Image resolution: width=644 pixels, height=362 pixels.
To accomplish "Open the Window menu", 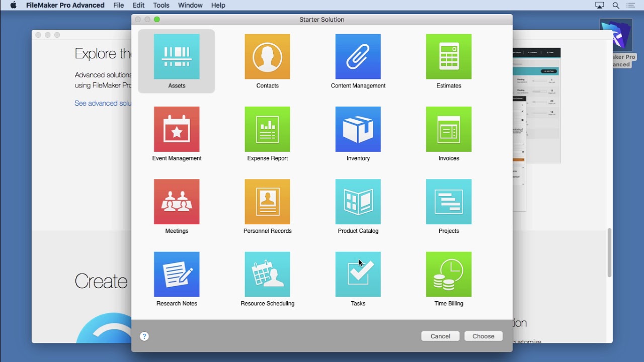I will point(190,5).
